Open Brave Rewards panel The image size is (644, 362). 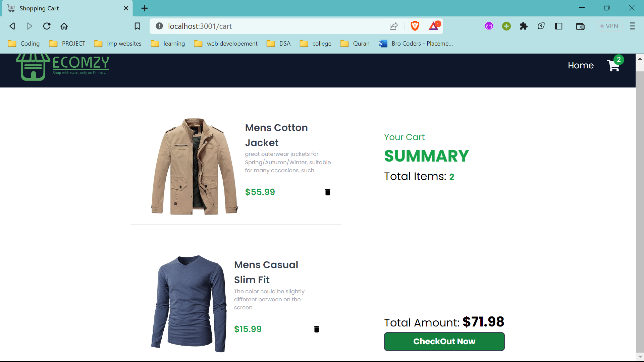(x=434, y=26)
